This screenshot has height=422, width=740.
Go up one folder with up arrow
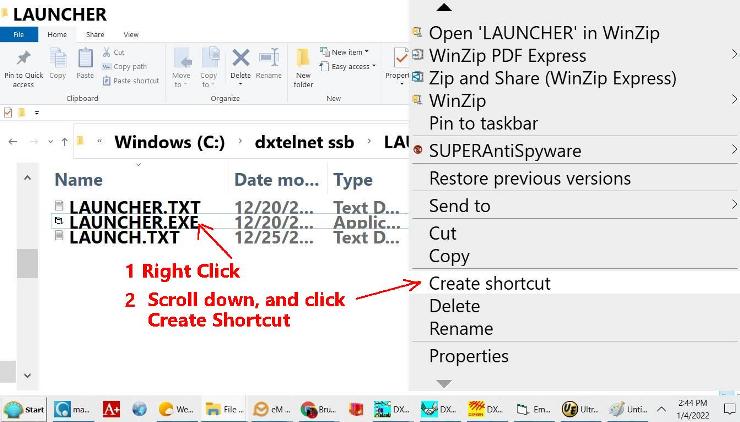point(65,142)
